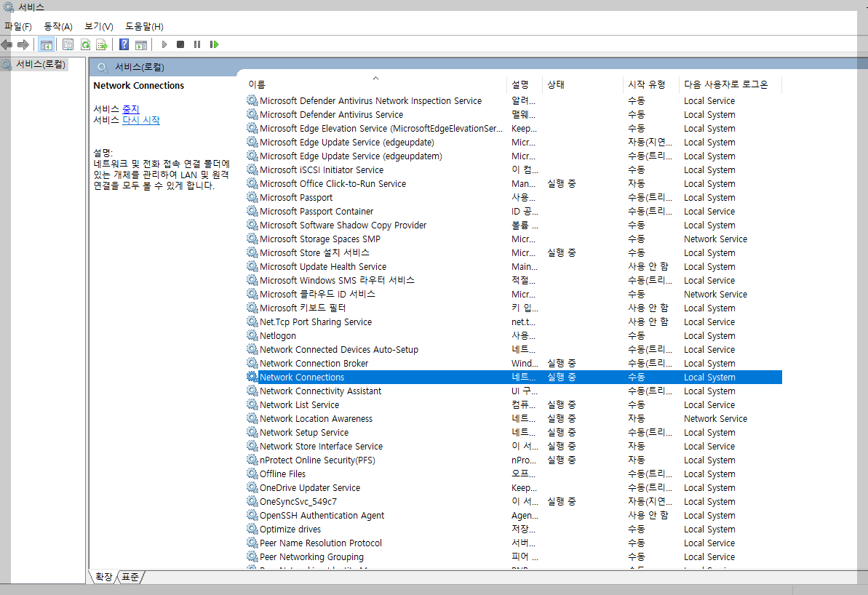Select Network Connected Devices Auto-Setup
868x595 pixels.
[513, 349]
